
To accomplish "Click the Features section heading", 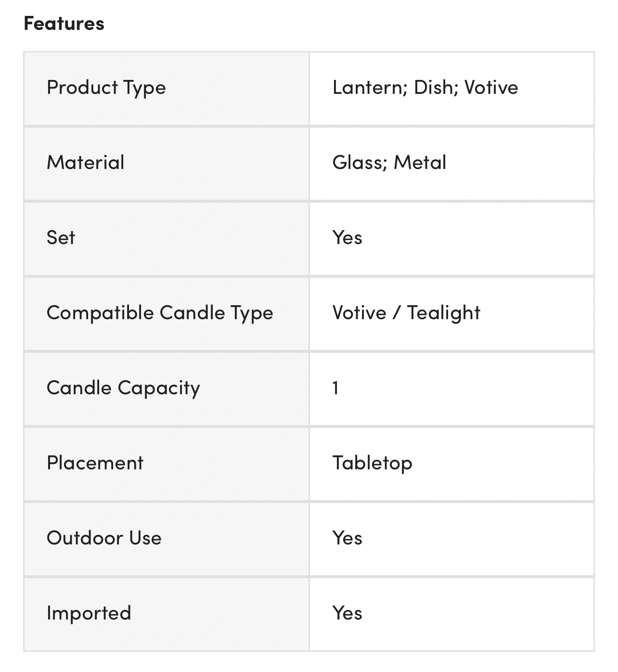I will (x=64, y=24).
